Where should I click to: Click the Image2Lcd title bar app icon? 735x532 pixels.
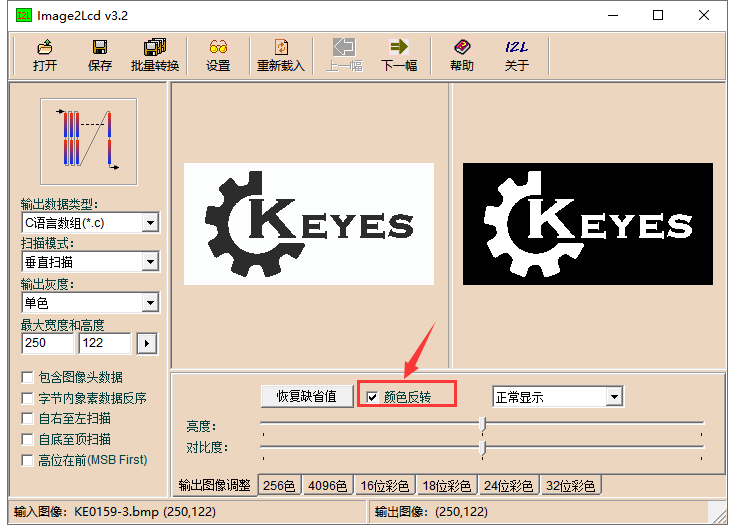23,15
